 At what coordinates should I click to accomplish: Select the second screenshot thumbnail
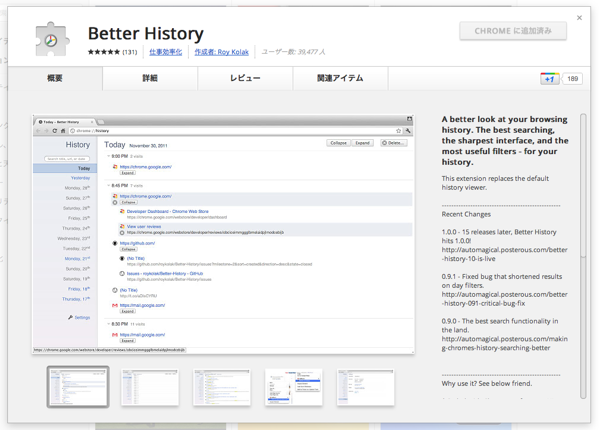pyautogui.click(x=150, y=387)
